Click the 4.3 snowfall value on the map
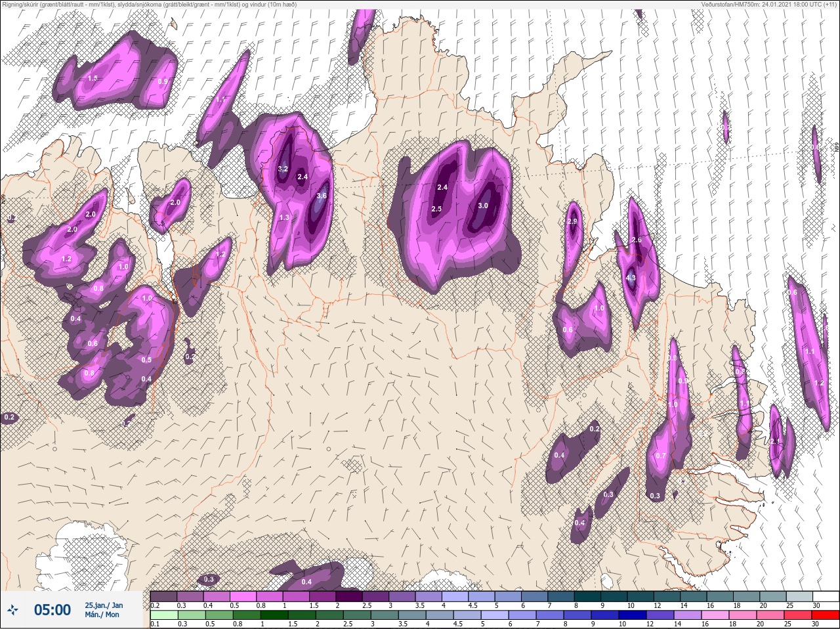Image resolution: width=840 pixels, height=629 pixels. [x=631, y=278]
